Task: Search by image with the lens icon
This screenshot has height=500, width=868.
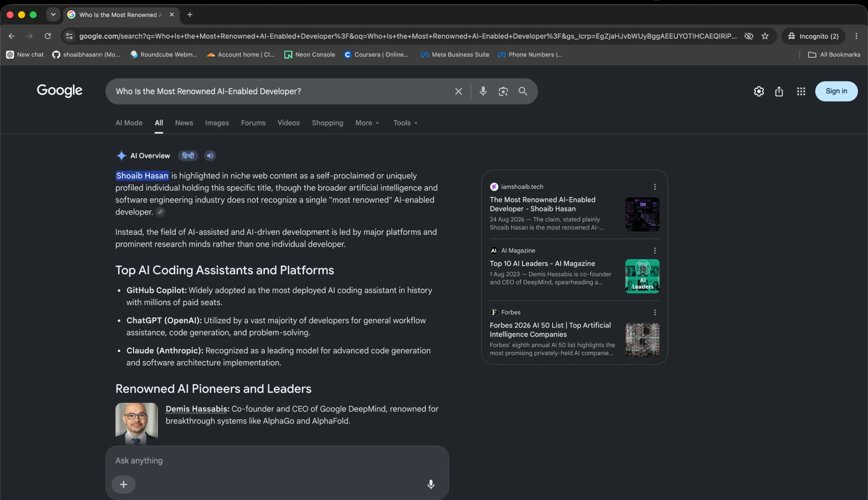Action: 503,91
